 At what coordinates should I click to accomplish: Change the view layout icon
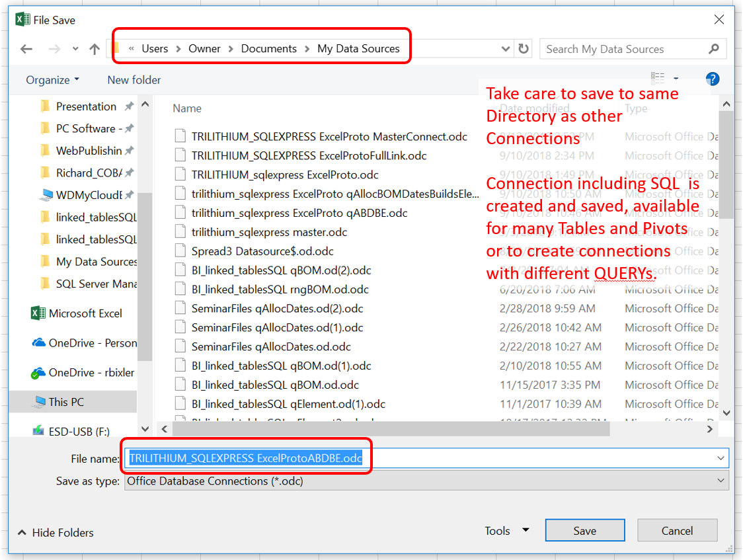tap(658, 78)
